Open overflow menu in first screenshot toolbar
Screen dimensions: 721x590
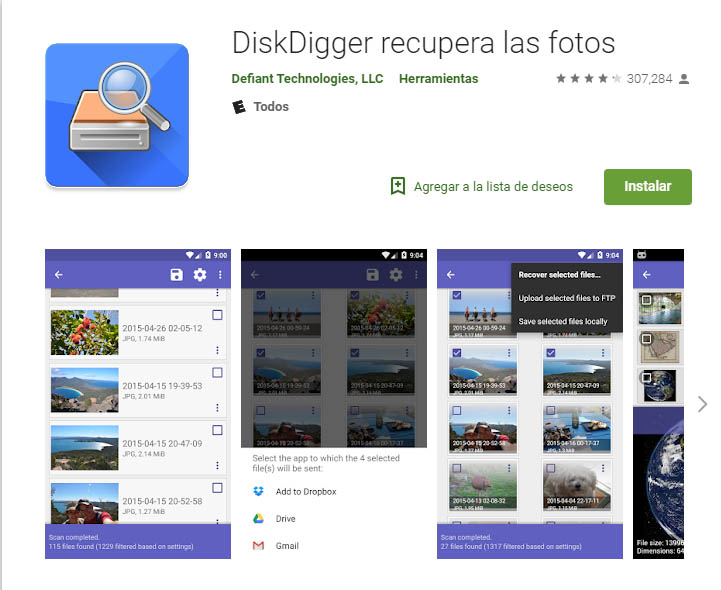(x=220, y=275)
